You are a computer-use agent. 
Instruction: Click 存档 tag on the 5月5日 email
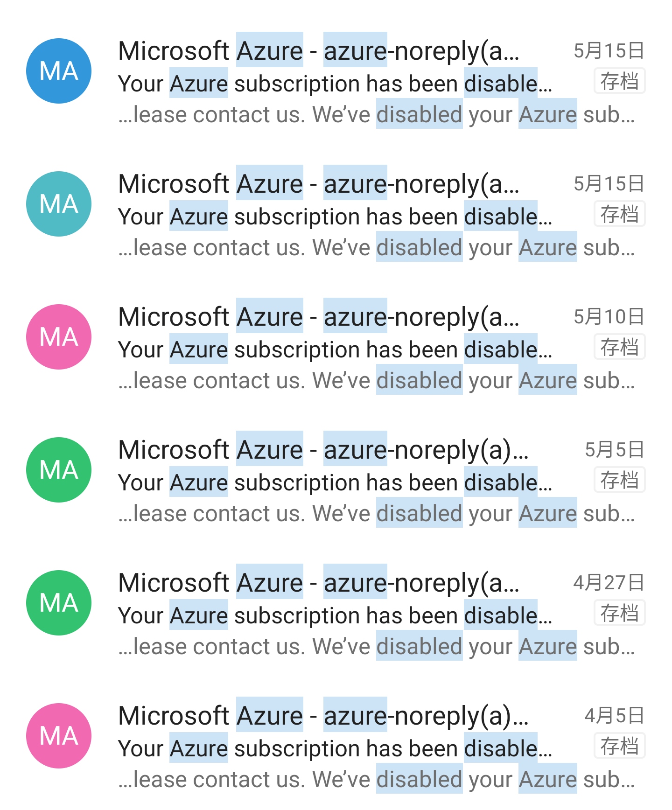click(x=619, y=480)
